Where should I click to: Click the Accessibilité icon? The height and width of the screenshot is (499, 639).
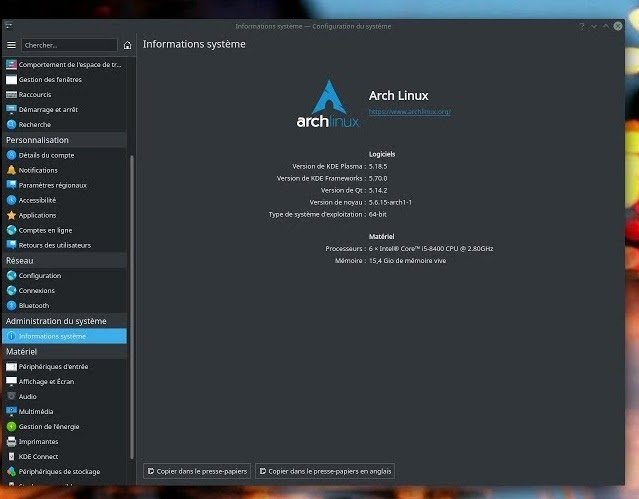click(x=11, y=200)
